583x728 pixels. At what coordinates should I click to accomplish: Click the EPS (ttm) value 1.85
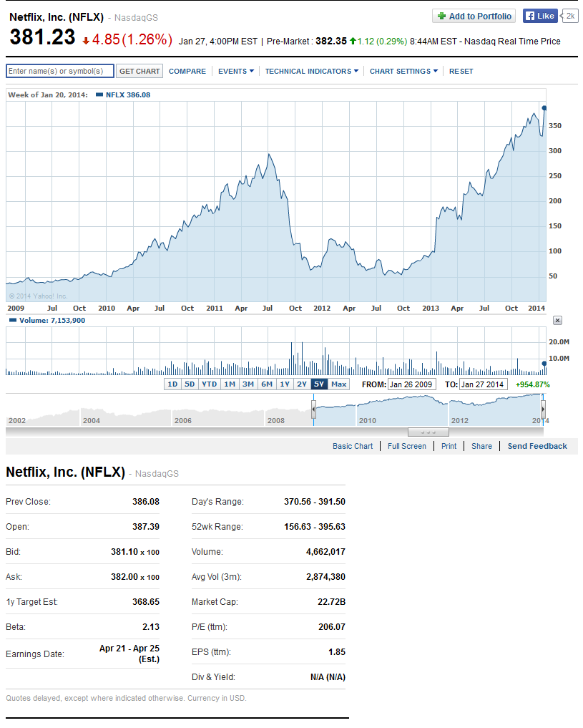pos(337,652)
